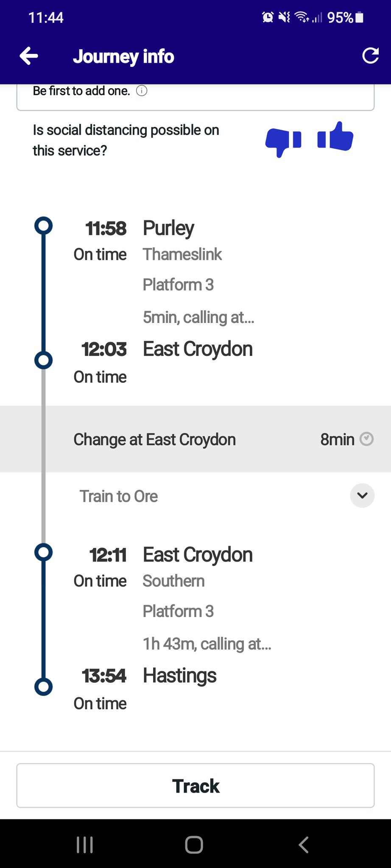Tap the Android home button
This screenshot has height=868, width=391.
(194, 845)
